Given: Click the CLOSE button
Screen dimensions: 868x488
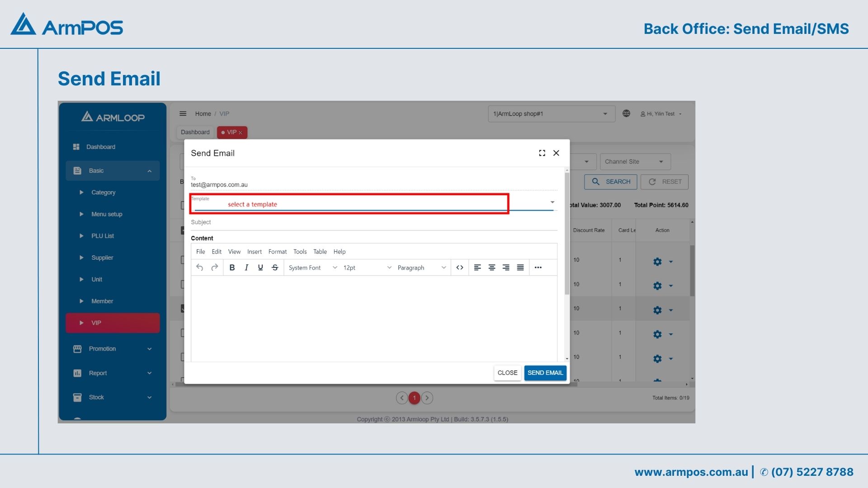Looking at the screenshot, I should pos(507,373).
